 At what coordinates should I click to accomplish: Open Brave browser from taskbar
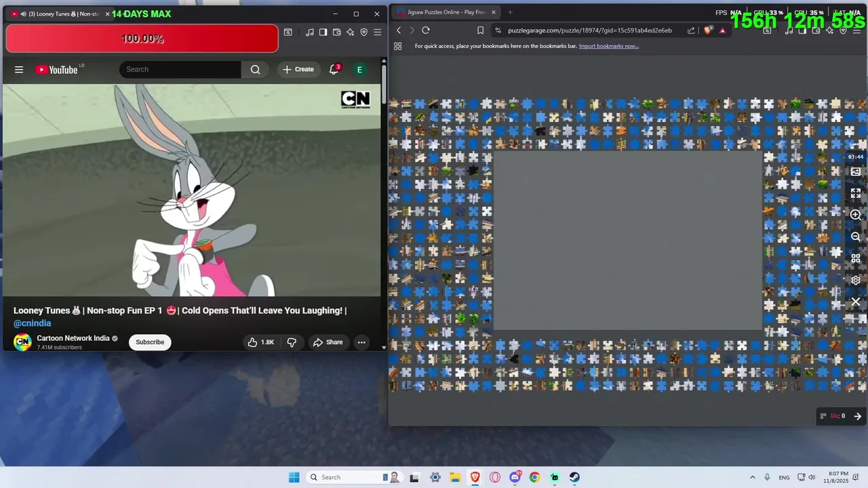475,477
